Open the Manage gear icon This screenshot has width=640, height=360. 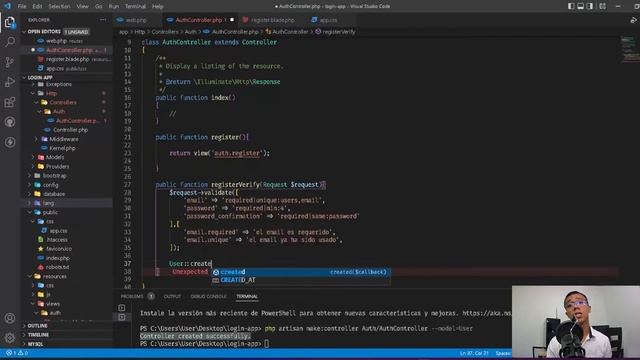click(10, 338)
